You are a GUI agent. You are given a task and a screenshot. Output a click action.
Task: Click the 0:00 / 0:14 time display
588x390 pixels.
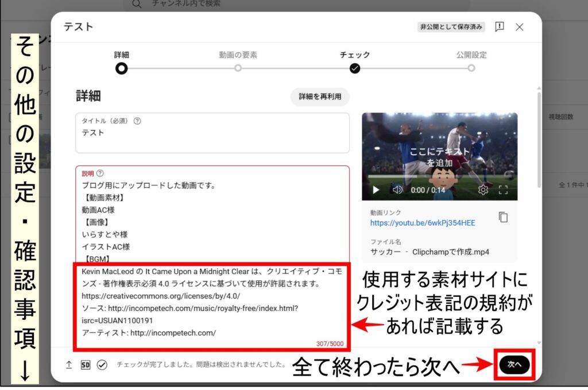tap(428, 190)
